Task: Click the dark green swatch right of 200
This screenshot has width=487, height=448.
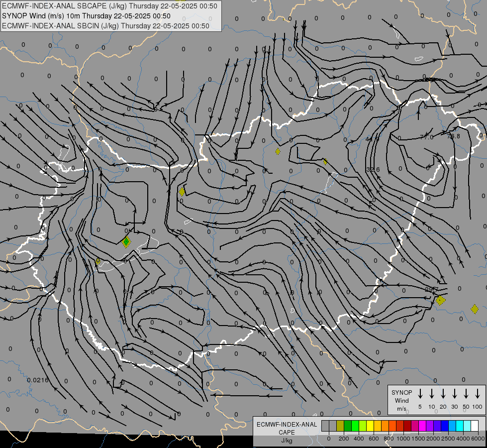Action: (348, 426)
